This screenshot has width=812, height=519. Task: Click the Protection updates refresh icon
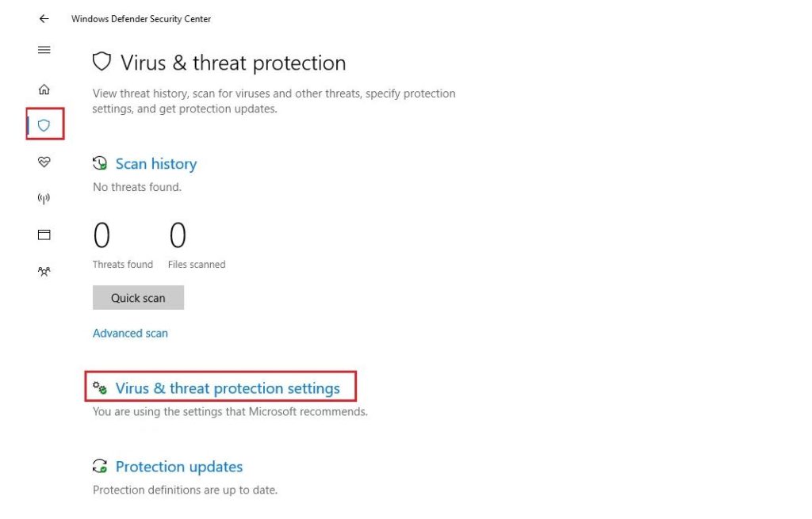[x=100, y=467]
